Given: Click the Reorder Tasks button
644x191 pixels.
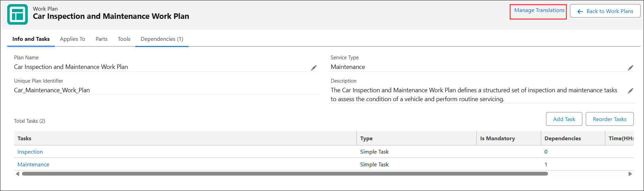Looking at the screenshot, I should pyautogui.click(x=609, y=119).
